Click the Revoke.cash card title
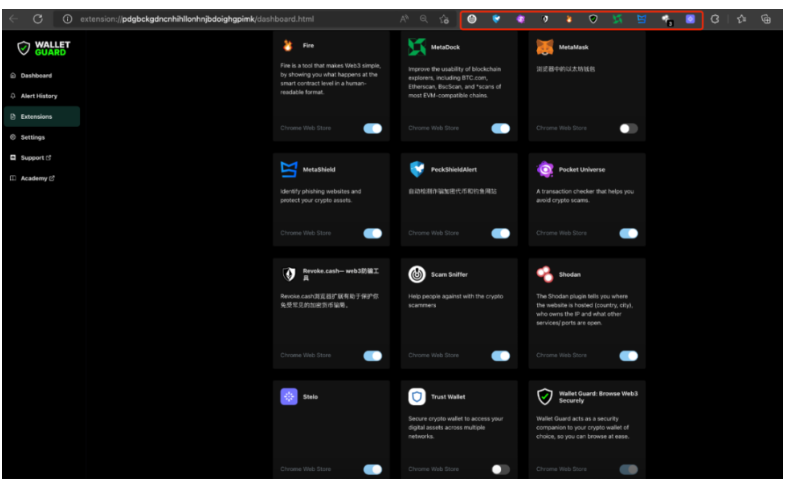The image size is (786, 486). coord(341,274)
